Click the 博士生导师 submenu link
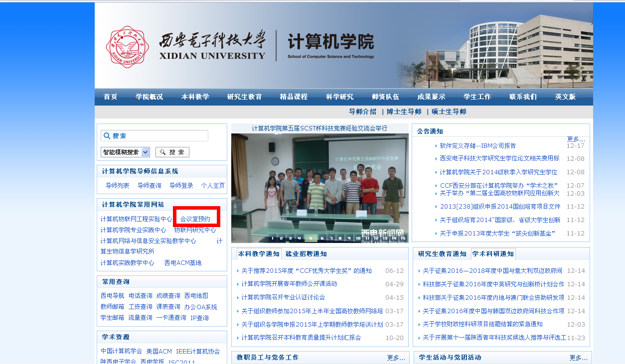The image size is (625, 364). pos(404,112)
